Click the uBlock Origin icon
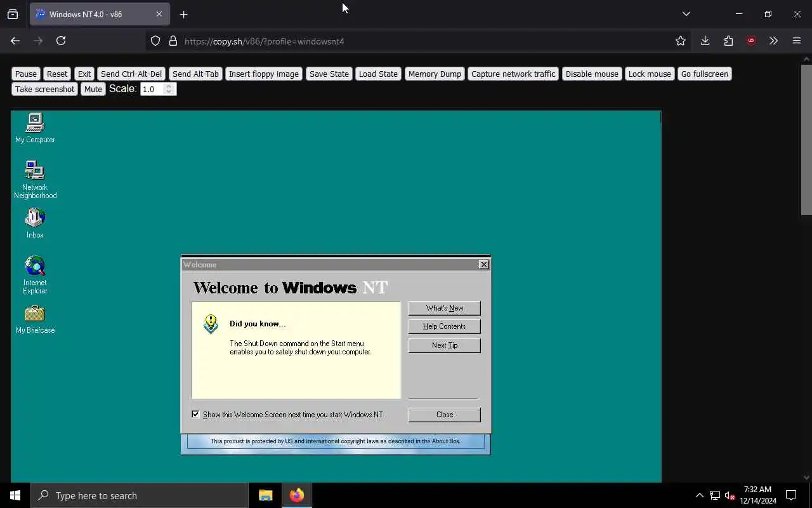812x508 pixels. 751,41
